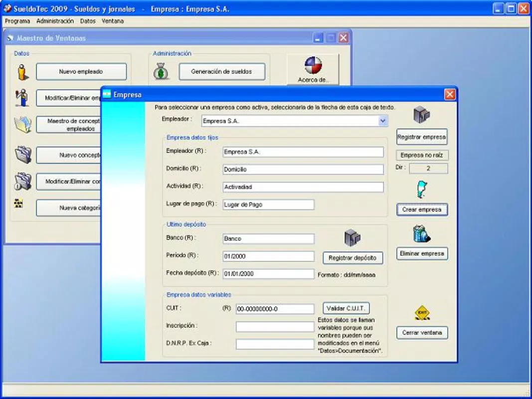This screenshot has width=532, height=399.
Task: Click the Dir field showing 2
Action: (x=428, y=168)
